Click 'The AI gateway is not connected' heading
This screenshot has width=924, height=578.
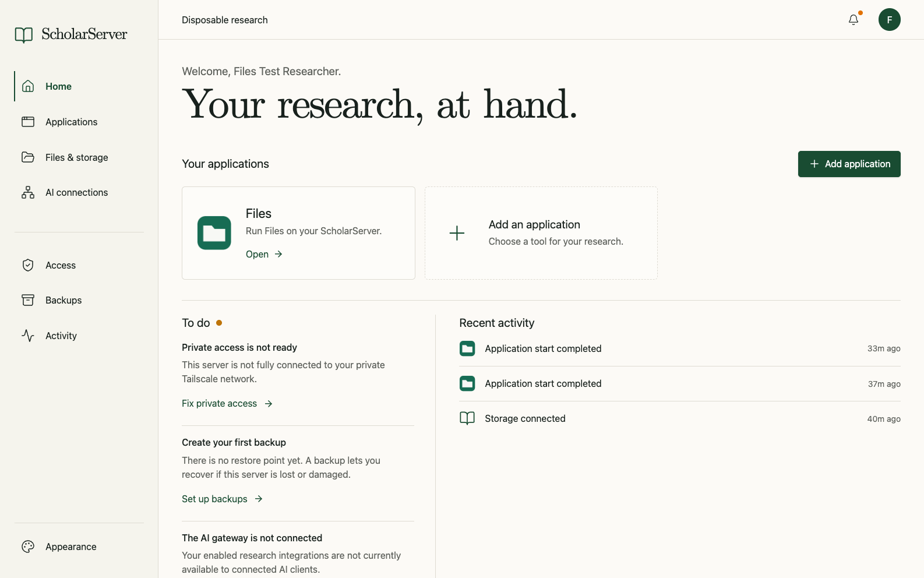tap(252, 538)
